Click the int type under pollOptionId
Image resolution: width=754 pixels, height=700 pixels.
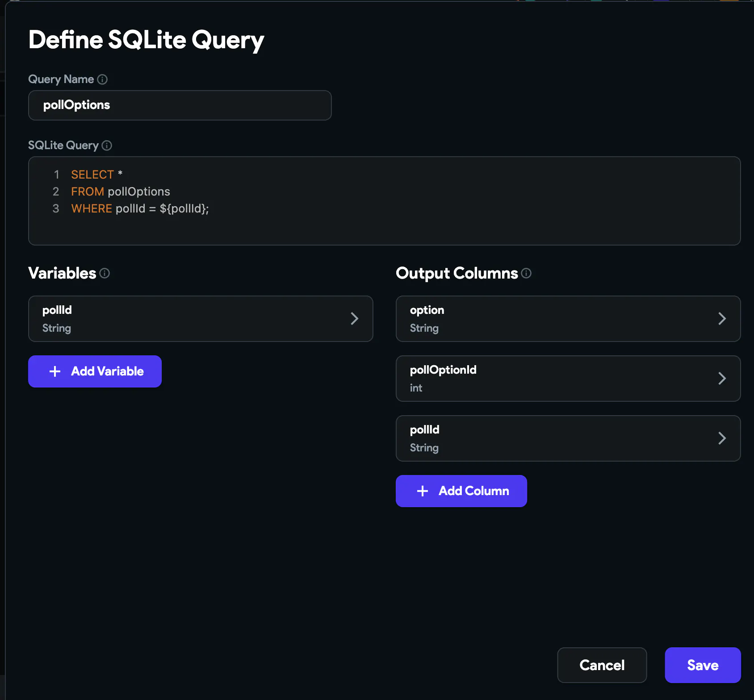click(x=416, y=388)
